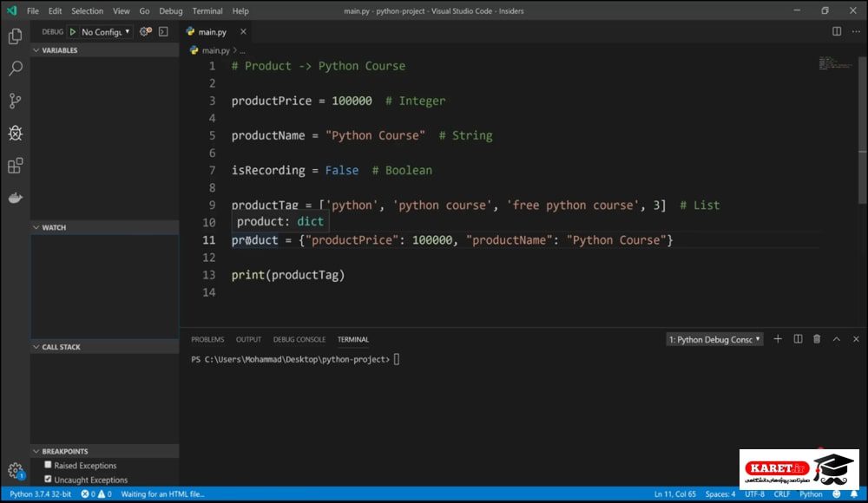Start debugging with the green play icon
The image size is (868, 503).
(x=73, y=32)
